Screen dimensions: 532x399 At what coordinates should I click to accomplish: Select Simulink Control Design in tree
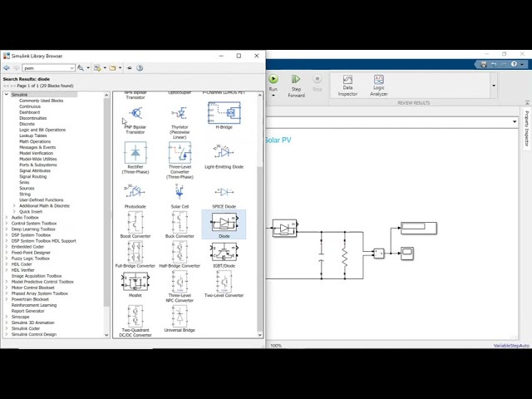pos(34,334)
